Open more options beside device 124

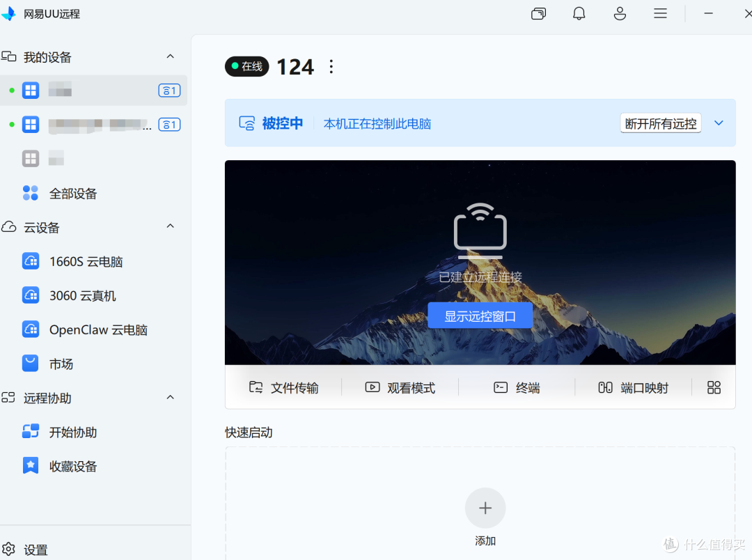[x=331, y=67]
